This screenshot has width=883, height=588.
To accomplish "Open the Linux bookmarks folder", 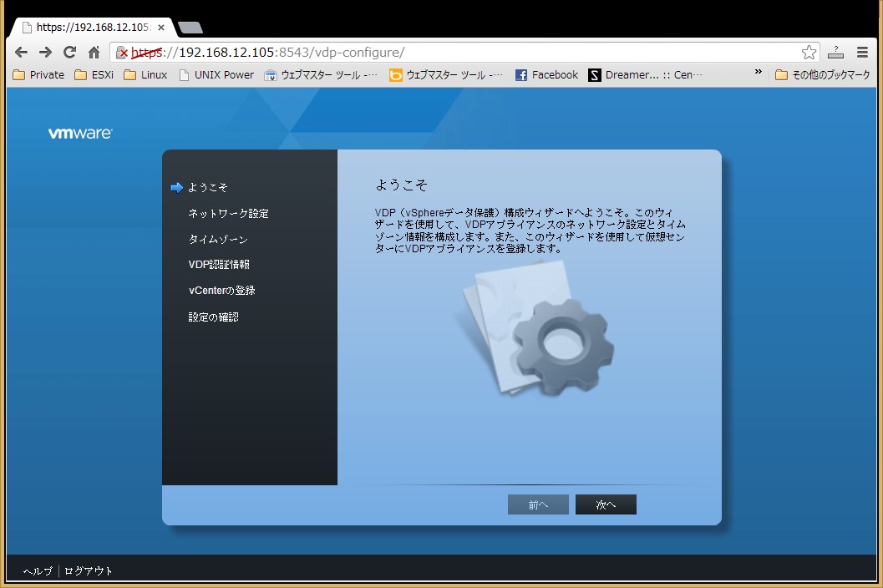I will [x=145, y=75].
